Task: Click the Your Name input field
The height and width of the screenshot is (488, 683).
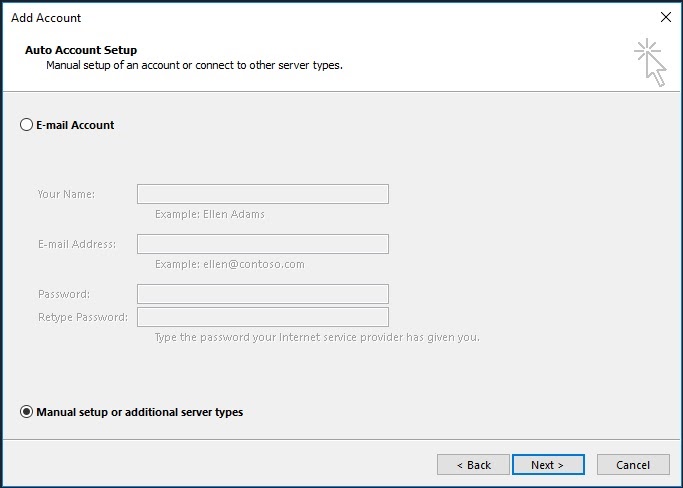Action: pyautogui.click(x=262, y=194)
